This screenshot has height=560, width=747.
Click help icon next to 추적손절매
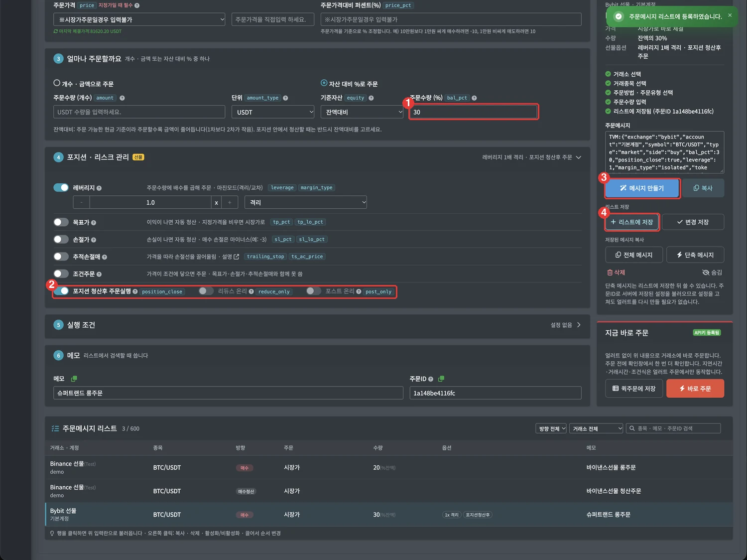(x=105, y=257)
